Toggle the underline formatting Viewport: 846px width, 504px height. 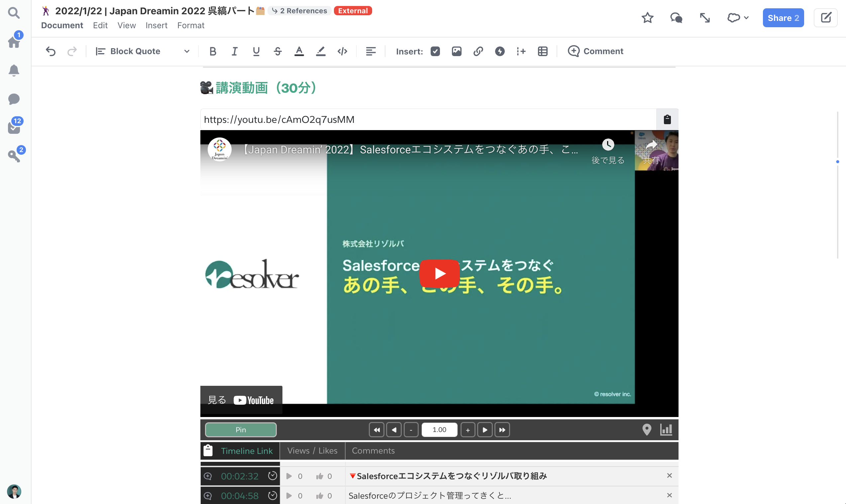click(256, 51)
